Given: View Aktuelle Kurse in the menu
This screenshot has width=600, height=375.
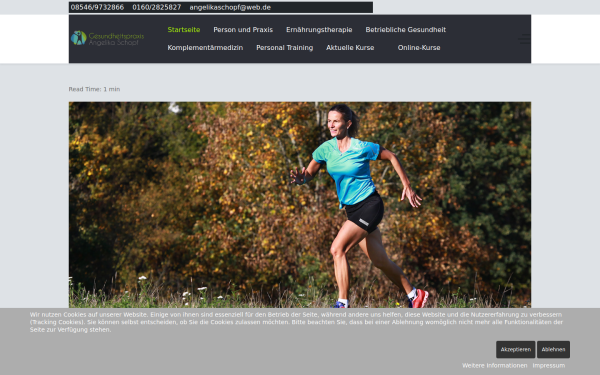Looking at the screenshot, I should [x=350, y=48].
